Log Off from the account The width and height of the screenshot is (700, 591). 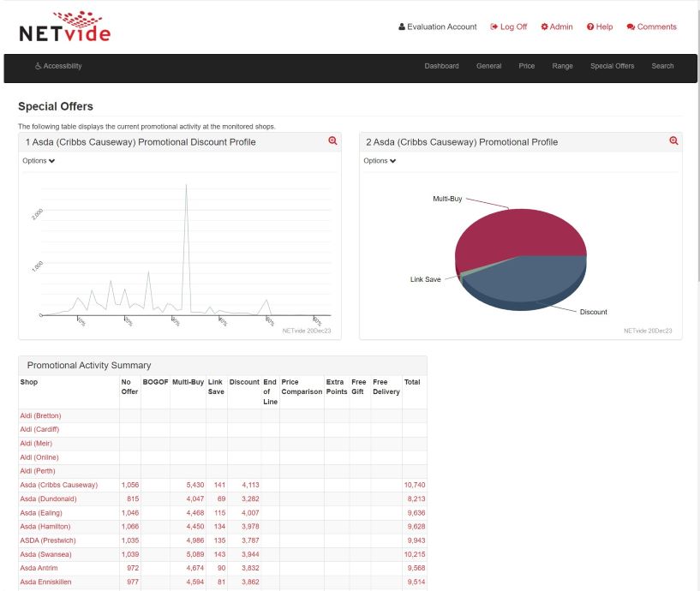508,27
